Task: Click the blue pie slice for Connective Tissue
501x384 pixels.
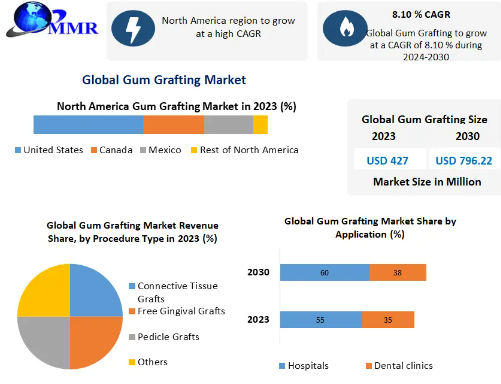Action: [92, 295]
